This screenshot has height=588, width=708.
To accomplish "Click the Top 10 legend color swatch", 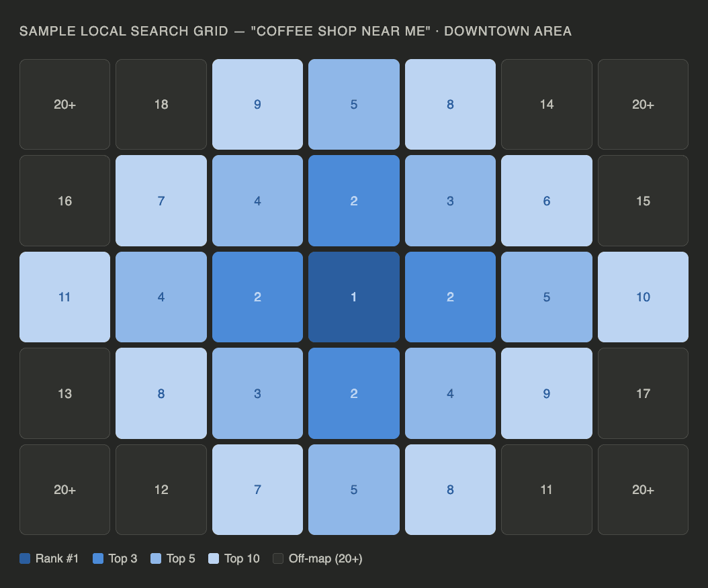I will (214, 558).
